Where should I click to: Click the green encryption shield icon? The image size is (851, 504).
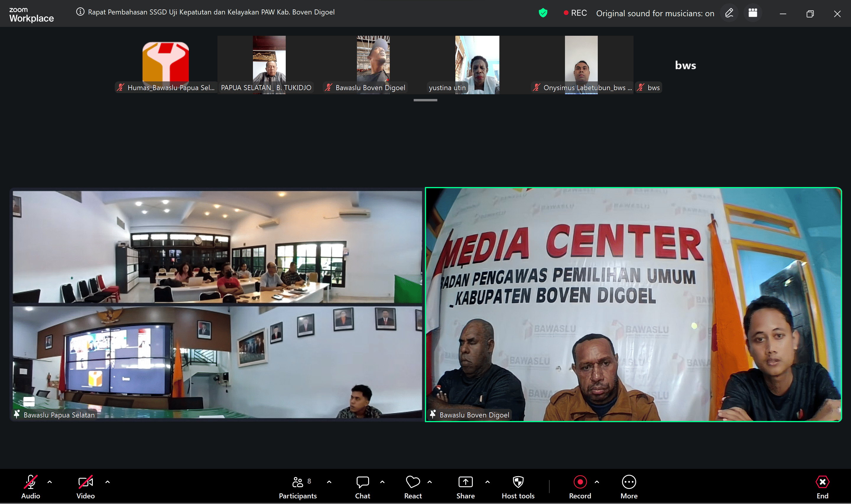coord(543,13)
